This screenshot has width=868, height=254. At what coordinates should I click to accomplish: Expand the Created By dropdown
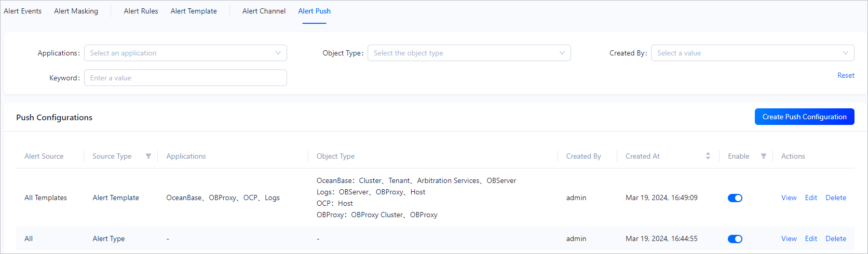(752, 53)
